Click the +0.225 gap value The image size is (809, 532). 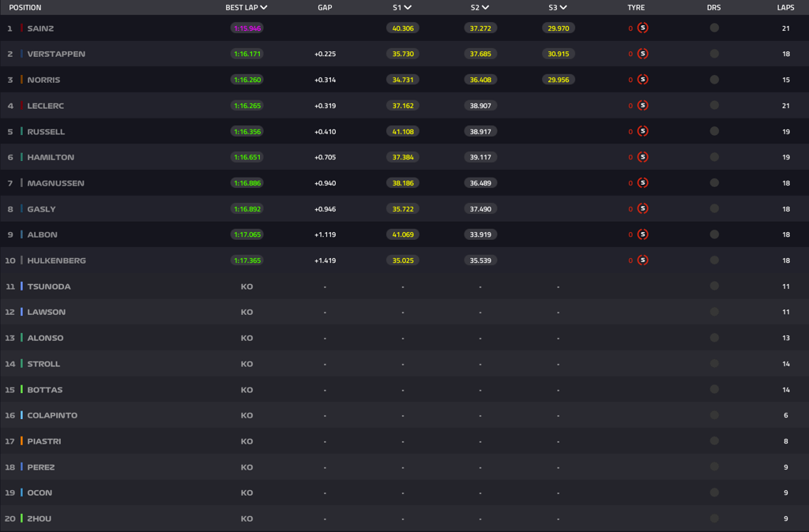(x=325, y=54)
